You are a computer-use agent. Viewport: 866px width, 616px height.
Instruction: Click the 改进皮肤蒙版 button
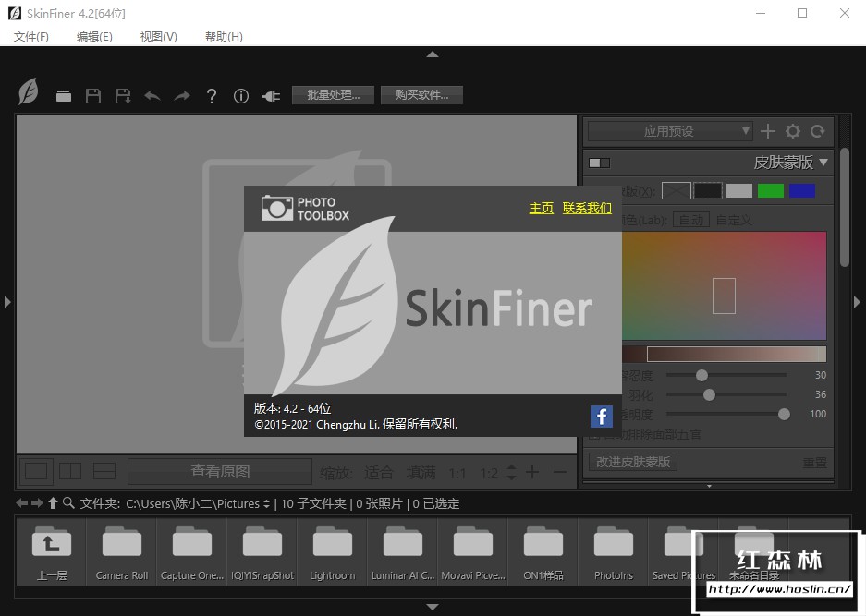pyautogui.click(x=633, y=462)
